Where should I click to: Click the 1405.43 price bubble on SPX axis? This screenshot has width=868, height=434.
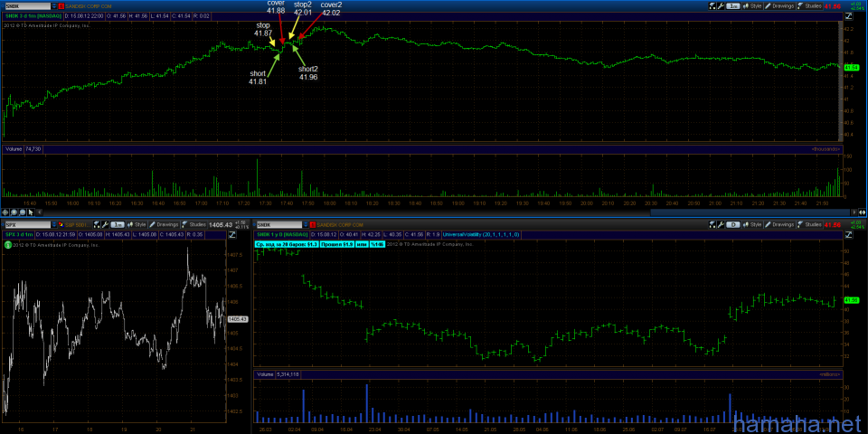tap(237, 319)
